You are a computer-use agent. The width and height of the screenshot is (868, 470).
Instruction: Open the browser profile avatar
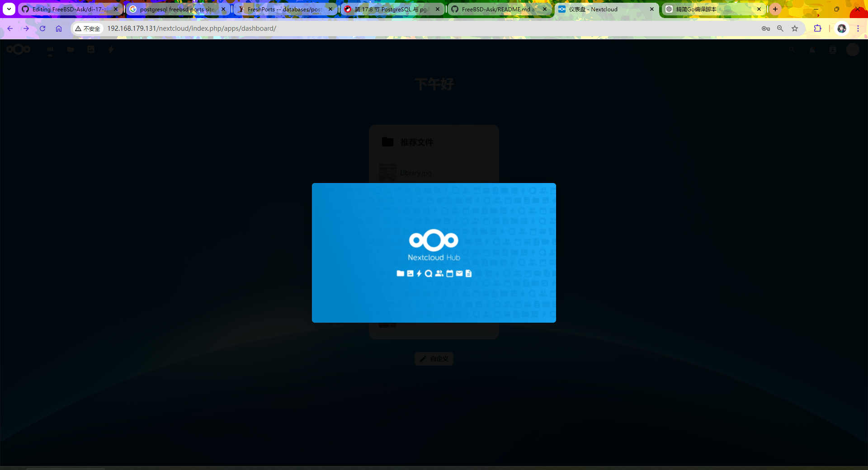(842, 28)
